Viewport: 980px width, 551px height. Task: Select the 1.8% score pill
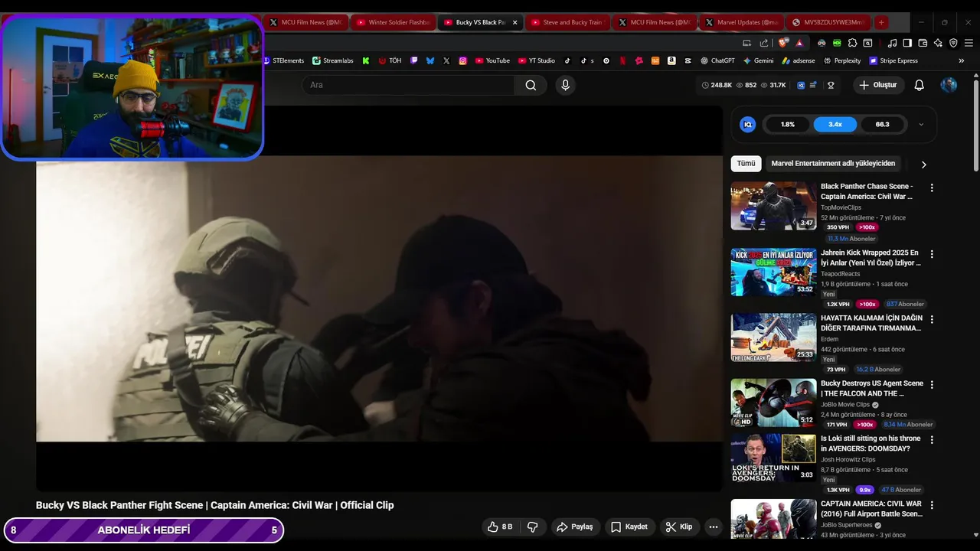click(x=788, y=124)
